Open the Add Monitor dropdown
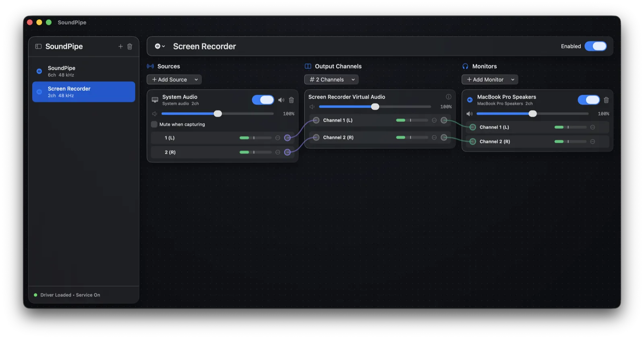 click(x=490, y=80)
